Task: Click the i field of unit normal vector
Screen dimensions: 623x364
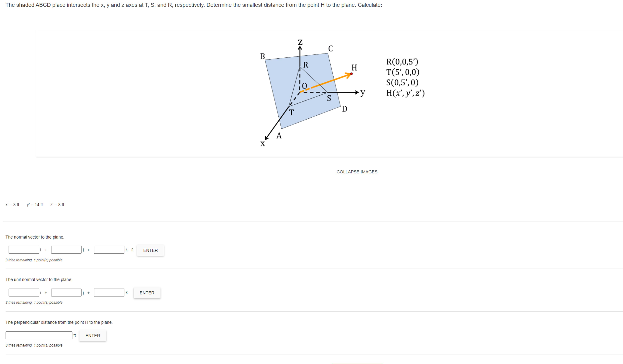Action: point(24,292)
